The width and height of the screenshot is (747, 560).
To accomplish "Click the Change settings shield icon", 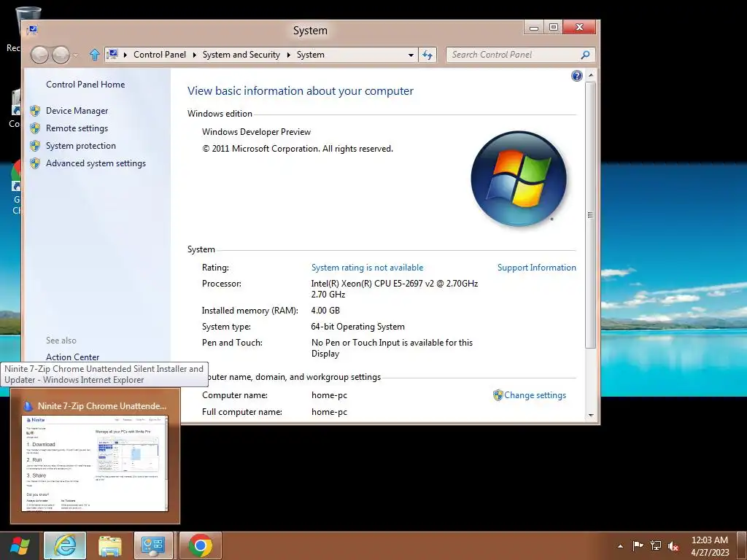I will coord(498,395).
